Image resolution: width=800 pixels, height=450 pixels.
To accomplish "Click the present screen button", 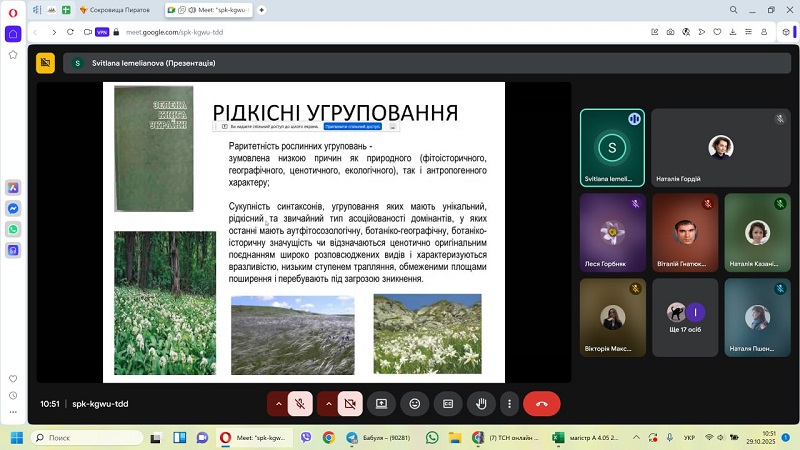I will point(381,404).
